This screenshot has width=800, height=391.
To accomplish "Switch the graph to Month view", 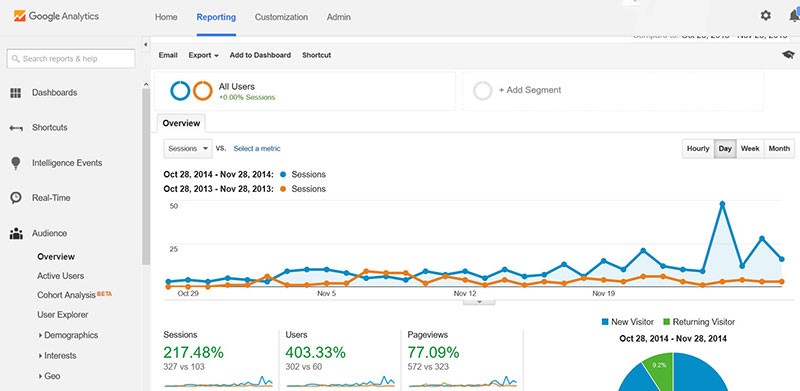I will pyautogui.click(x=779, y=149).
